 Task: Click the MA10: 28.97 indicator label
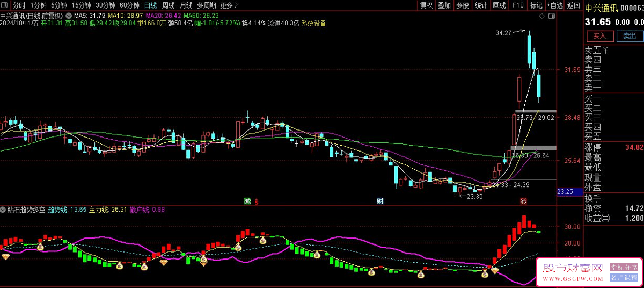point(125,16)
